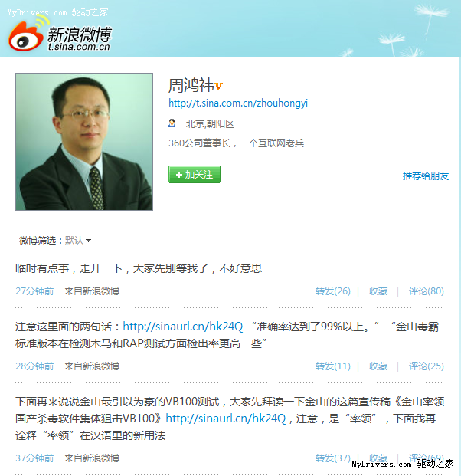Open 评论(80) comments on the first post
This screenshot has width=461, height=476.
(x=426, y=291)
